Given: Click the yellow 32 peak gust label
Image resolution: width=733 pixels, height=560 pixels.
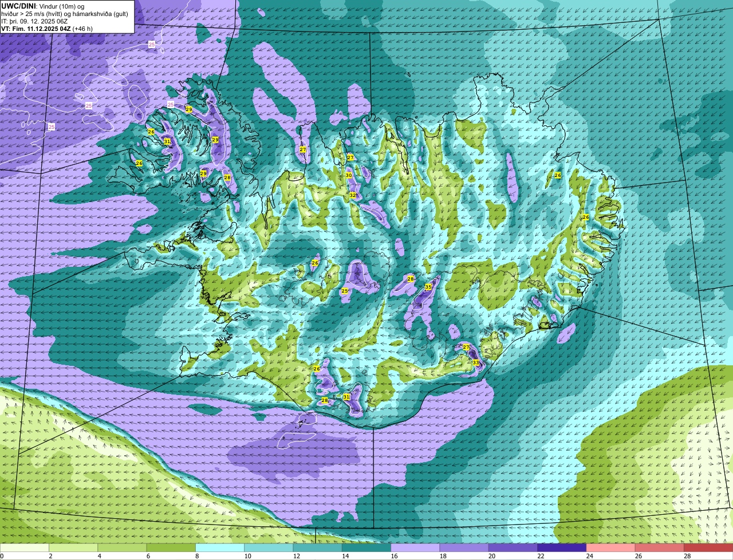Looking at the screenshot, I should click(x=353, y=196).
